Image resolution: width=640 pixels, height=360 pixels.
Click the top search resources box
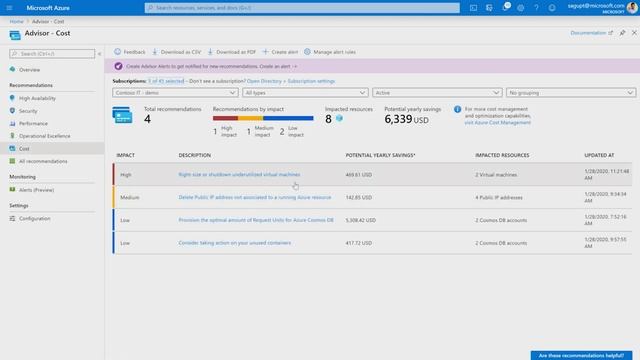click(302, 8)
